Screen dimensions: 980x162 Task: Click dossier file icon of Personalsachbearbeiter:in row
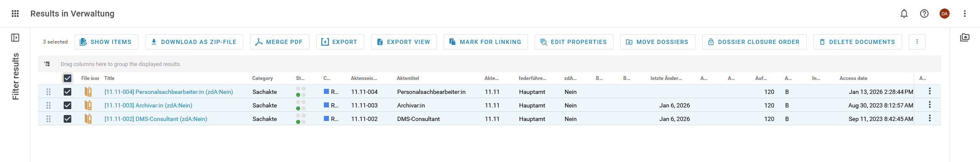click(x=88, y=92)
